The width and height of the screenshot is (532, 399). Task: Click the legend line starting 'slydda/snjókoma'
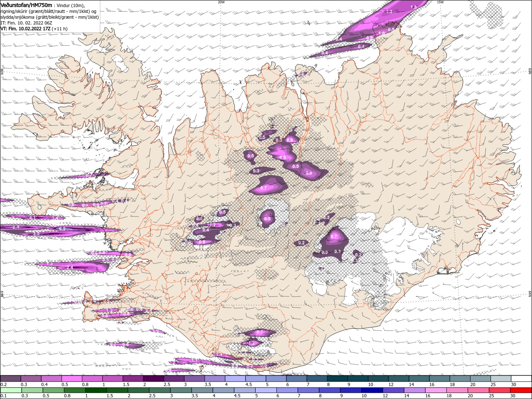pos(49,17)
